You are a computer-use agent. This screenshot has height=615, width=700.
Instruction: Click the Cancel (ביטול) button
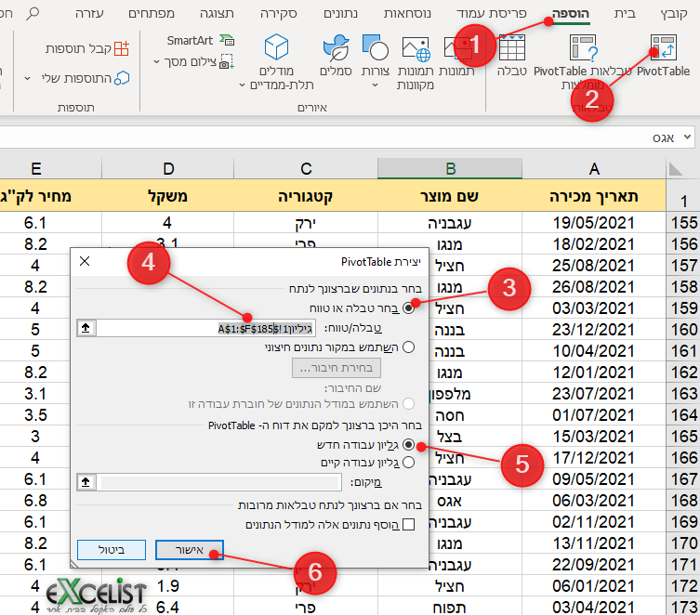pos(112,550)
